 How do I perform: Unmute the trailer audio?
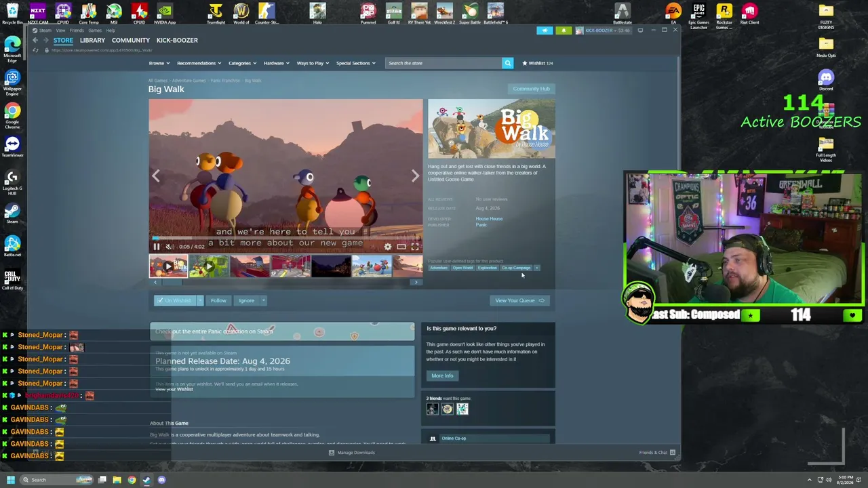click(x=170, y=247)
